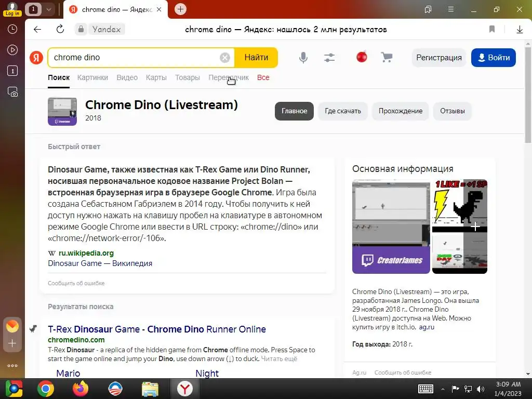Screen dimensions: 532x399
Task: Clear the search field with the X icon
Action: pos(224,58)
